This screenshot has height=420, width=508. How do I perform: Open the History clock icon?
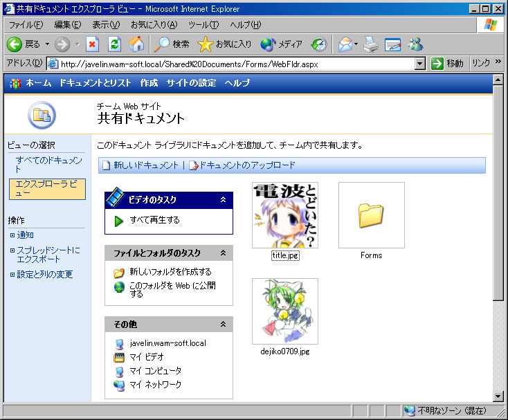(x=319, y=44)
